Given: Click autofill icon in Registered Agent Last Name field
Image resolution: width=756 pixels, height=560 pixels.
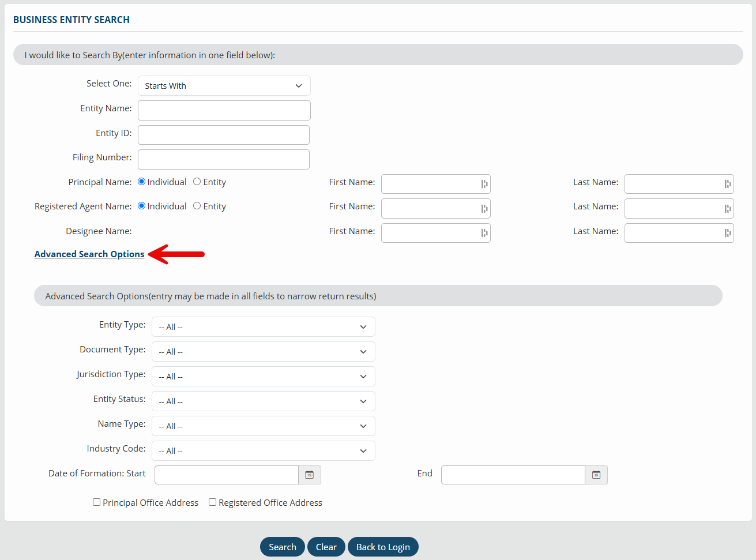Looking at the screenshot, I should (728, 208).
